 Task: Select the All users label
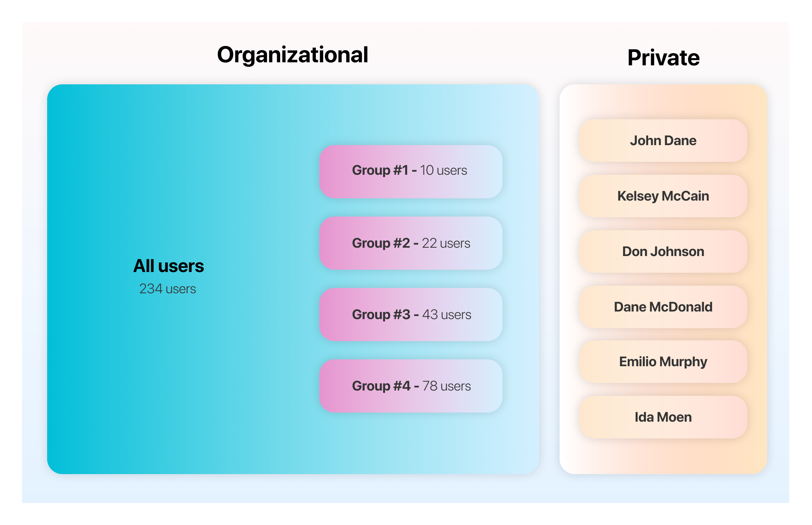coord(168,266)
